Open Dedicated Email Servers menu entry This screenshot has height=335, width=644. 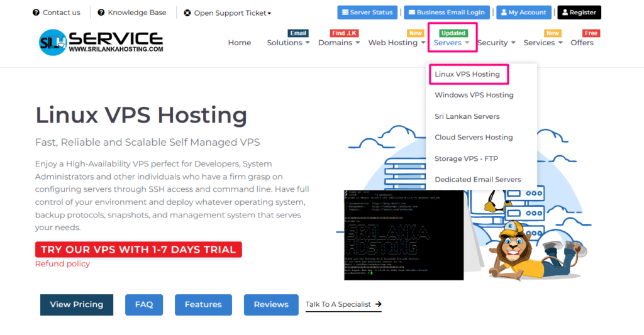tap(478, 179)
